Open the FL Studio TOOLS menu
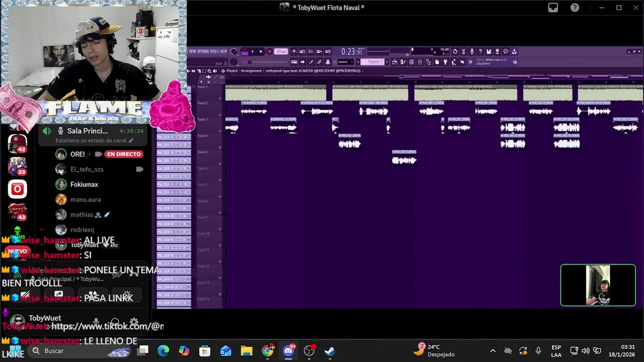644x362 pixels. pos(214,51)
